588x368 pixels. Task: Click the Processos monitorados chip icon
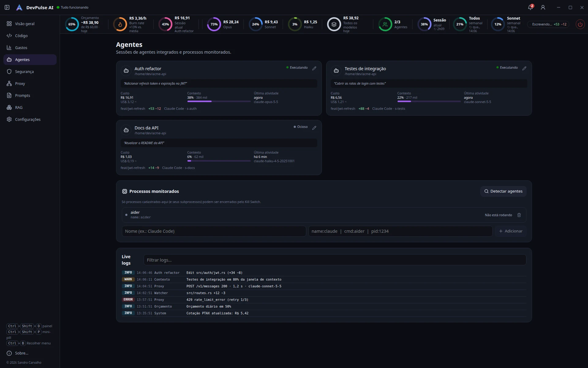click(125, 191)
